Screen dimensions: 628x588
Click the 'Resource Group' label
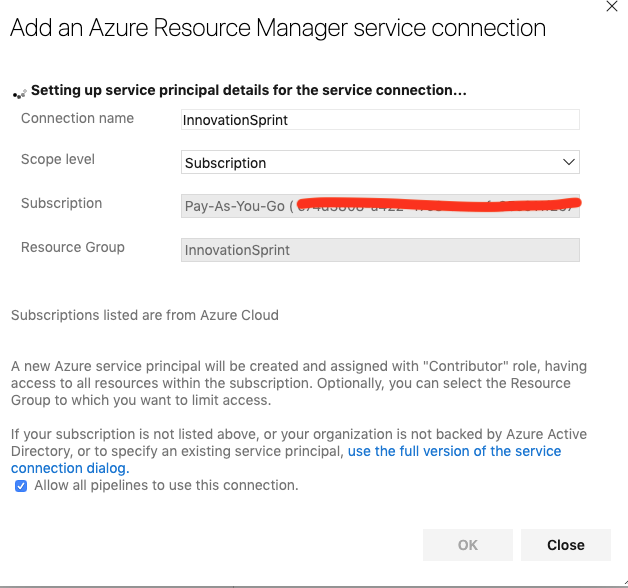[73, 247]
